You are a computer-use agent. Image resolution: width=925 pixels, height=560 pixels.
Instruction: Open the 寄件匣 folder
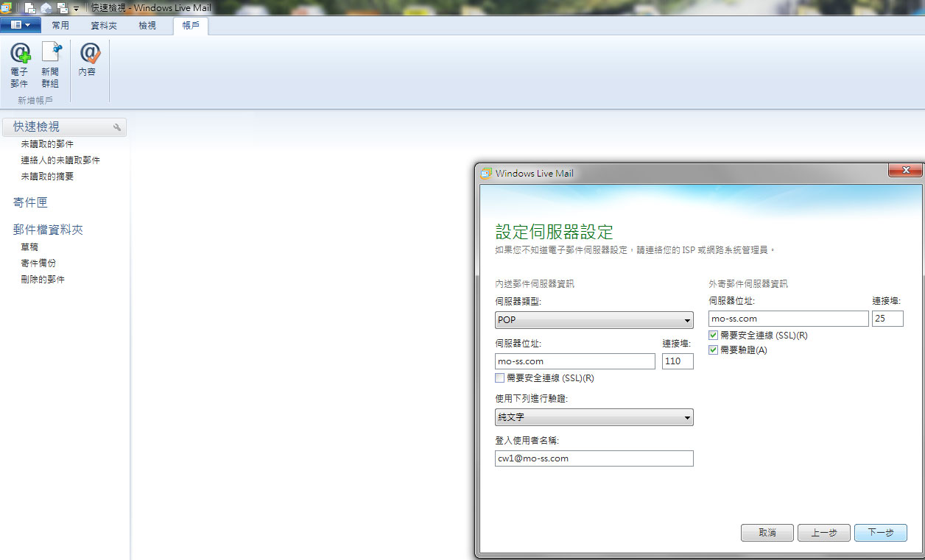point(30,202)
